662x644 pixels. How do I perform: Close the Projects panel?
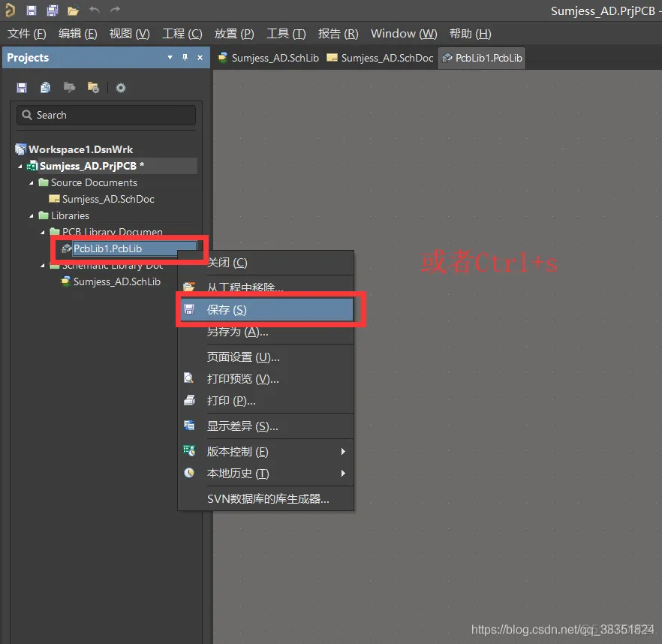point(200,58)
